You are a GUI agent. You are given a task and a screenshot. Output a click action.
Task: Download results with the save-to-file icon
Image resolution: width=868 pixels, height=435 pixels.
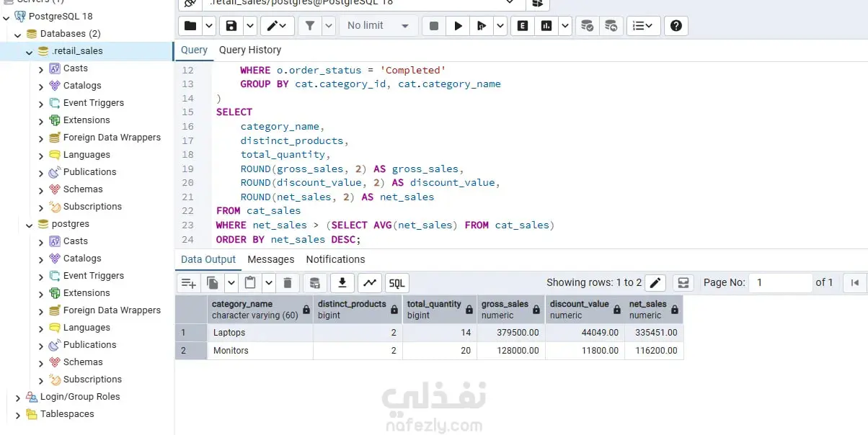pyautogui.click(x=343, y=283)
